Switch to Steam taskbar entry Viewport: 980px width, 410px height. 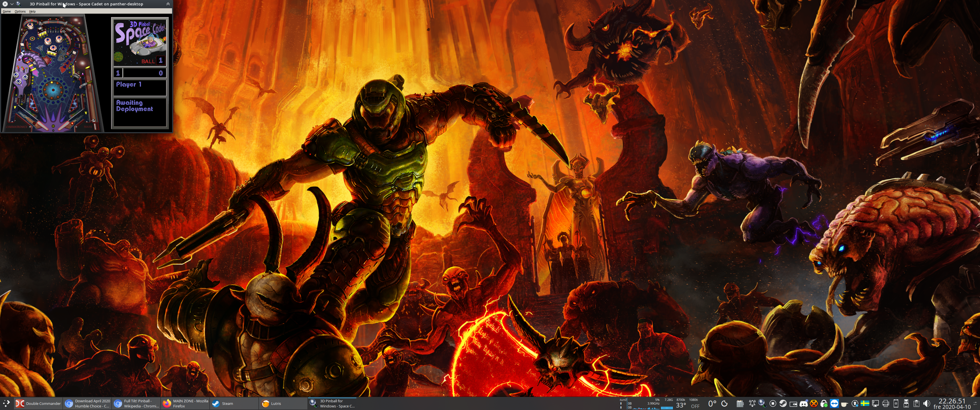tap(234, 403)
